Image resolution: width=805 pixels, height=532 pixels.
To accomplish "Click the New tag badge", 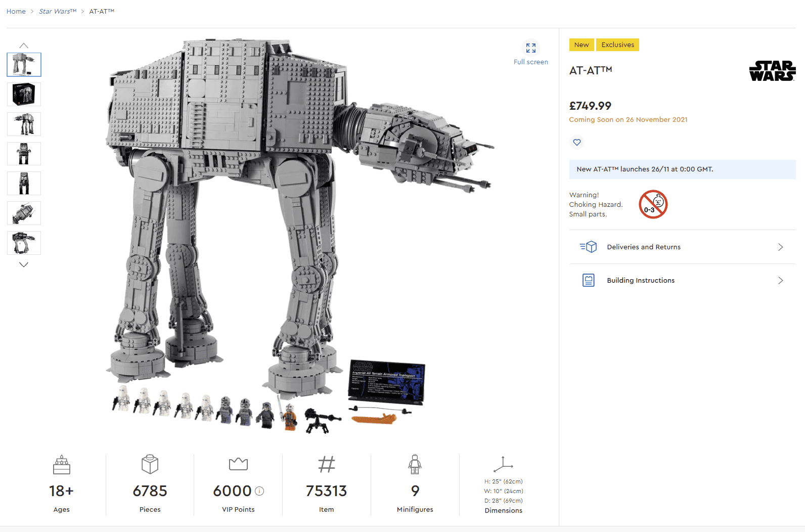I will click(582, 45).
